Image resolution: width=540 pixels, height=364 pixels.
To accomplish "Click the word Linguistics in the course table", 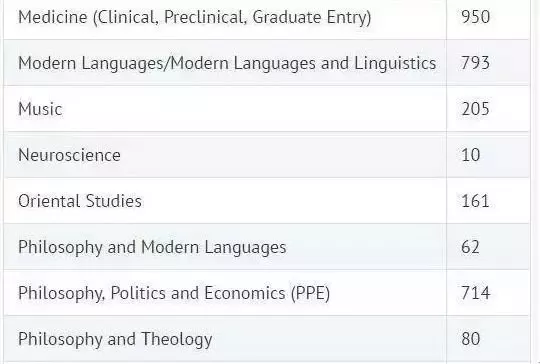I will (x=395, y=64).
